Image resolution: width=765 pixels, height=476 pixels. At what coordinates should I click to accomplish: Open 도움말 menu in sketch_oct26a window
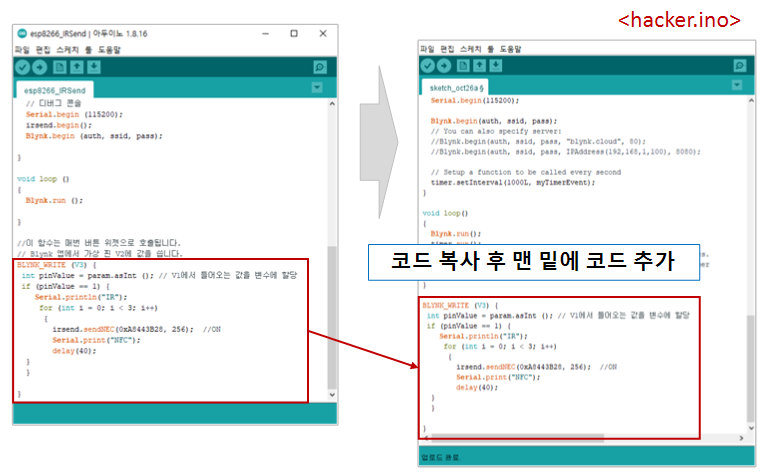[510, 49]
